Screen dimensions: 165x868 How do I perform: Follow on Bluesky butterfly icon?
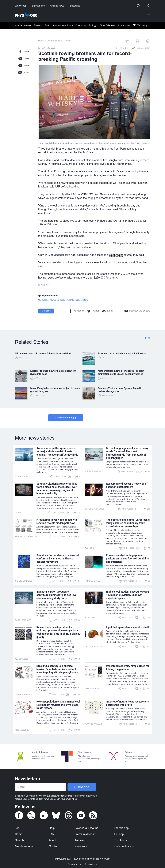[x=56, y=815]
